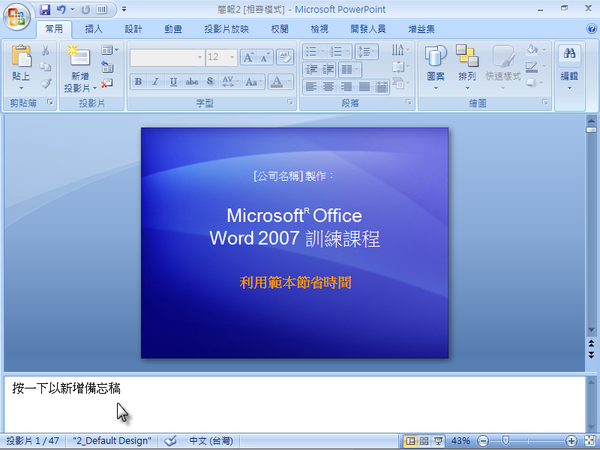Copy selection with the copy icon

coord(46,67)
